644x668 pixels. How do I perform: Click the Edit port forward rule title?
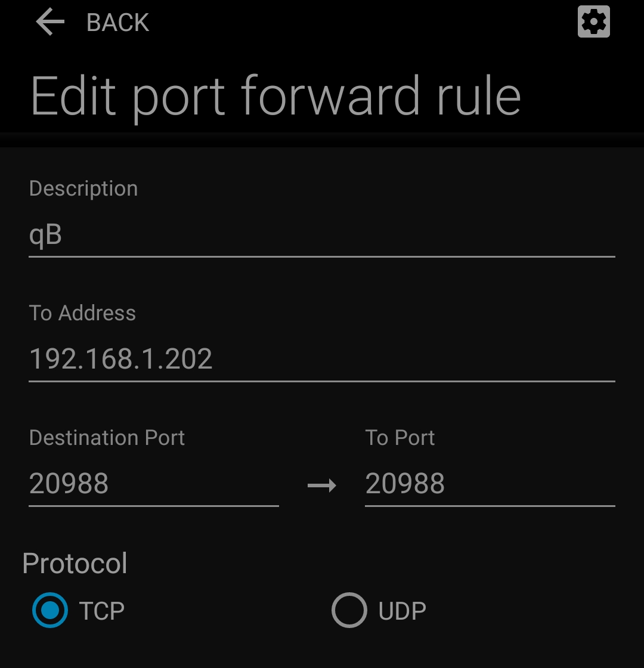(275, 95)
